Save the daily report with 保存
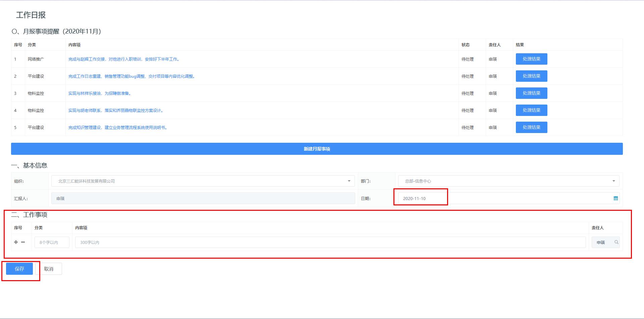 (19, 269)
